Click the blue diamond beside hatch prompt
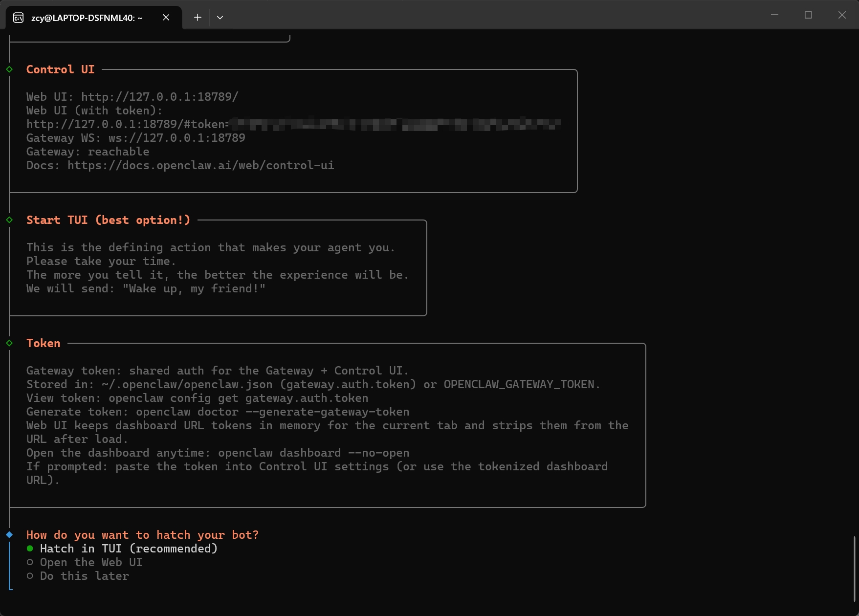Viewport: 859px width, 616px height. [x=9, y=535]
